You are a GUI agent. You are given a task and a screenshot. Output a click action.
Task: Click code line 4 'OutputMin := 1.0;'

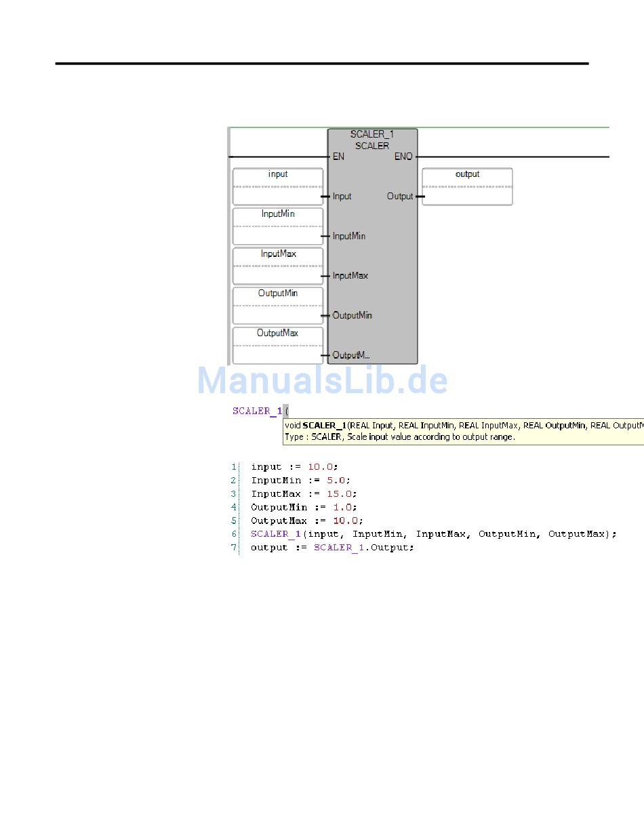304,507
